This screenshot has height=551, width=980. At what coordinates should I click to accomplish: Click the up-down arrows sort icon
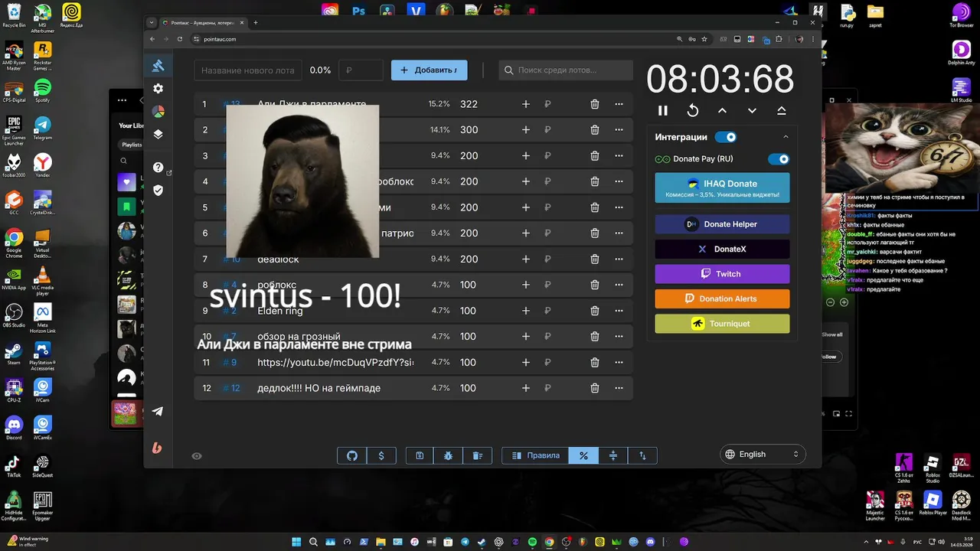[642, 455]
